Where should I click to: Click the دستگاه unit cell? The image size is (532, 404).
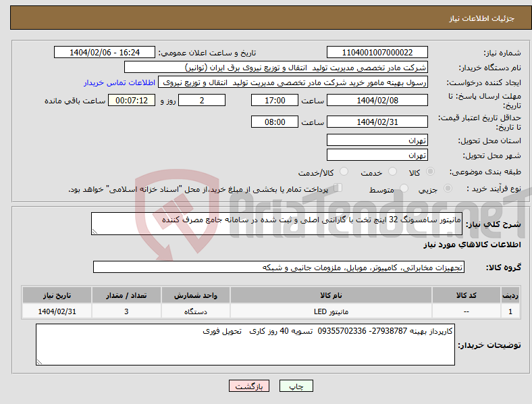click(195, 311)
